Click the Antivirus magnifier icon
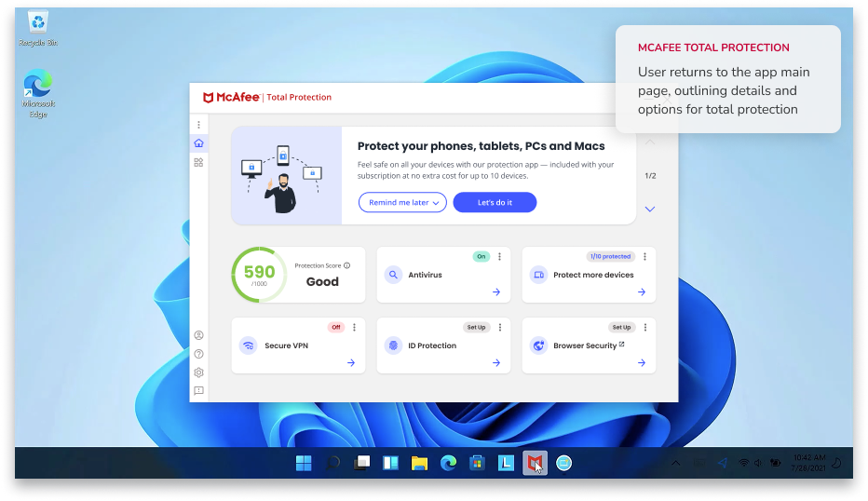Viewport: 868px width, 501px height. click(393, 275)
